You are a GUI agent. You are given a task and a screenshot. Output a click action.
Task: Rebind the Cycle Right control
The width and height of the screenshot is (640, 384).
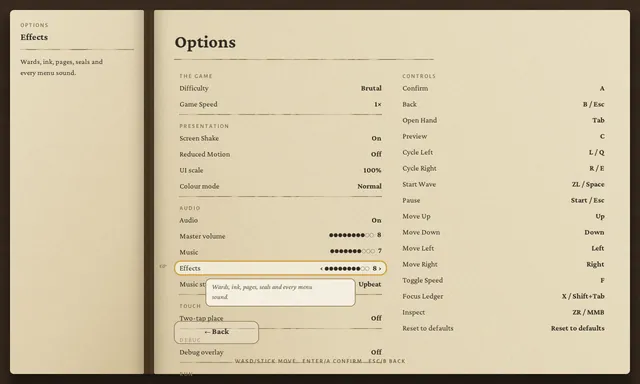coord(503,168)
